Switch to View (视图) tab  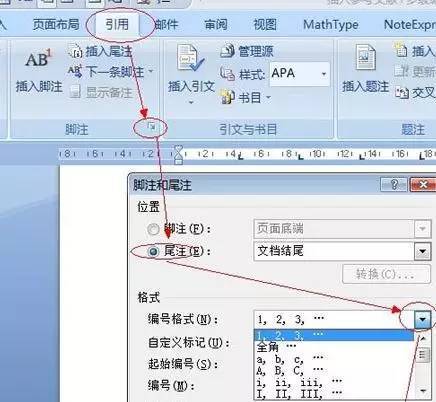tap(265, 24)
